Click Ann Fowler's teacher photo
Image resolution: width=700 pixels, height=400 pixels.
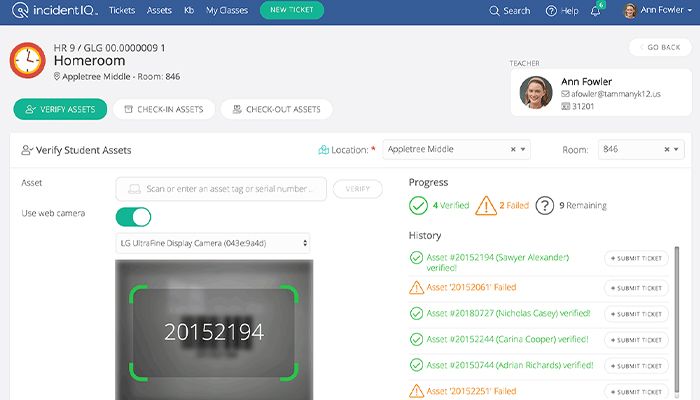point(536,92)
